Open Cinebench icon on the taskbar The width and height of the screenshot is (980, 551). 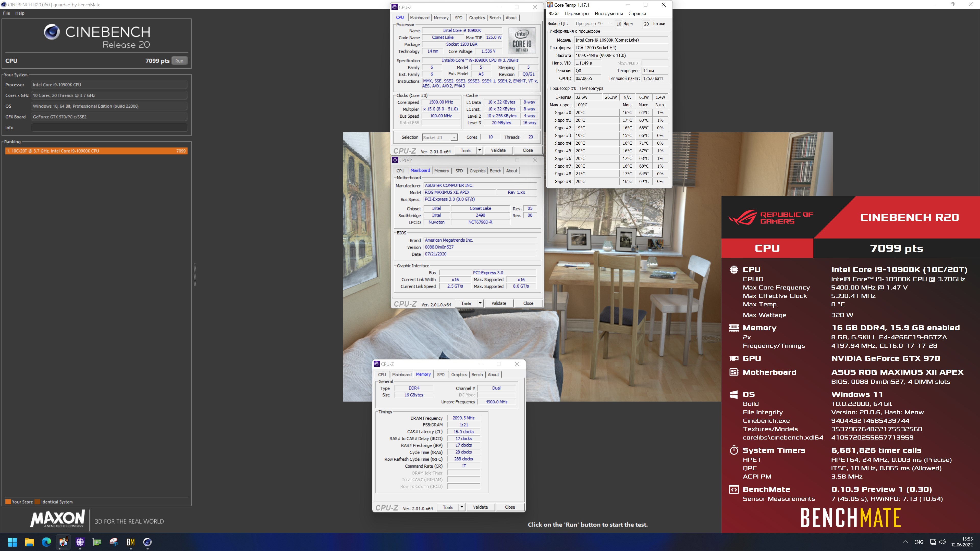[147, 542]
